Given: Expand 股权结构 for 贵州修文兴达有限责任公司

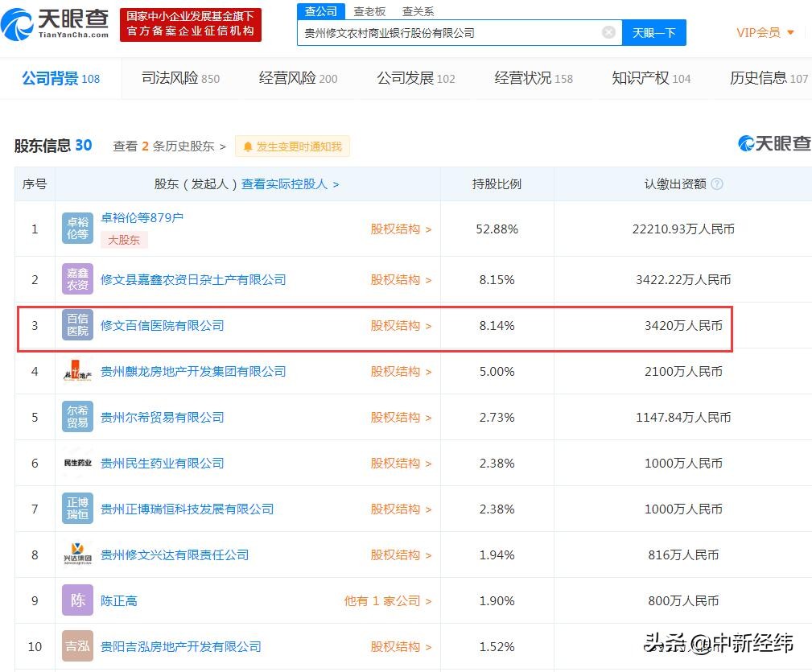Looking at the screenshot, I should coord(401,555).
